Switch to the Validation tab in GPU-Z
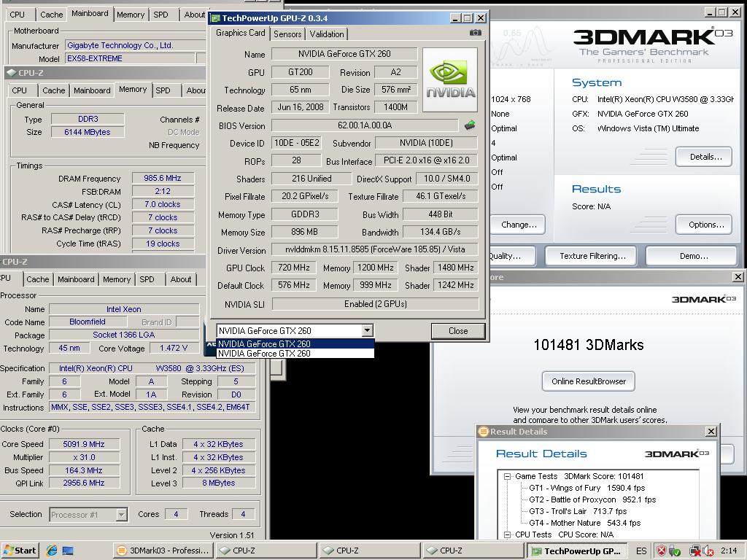 327,34
